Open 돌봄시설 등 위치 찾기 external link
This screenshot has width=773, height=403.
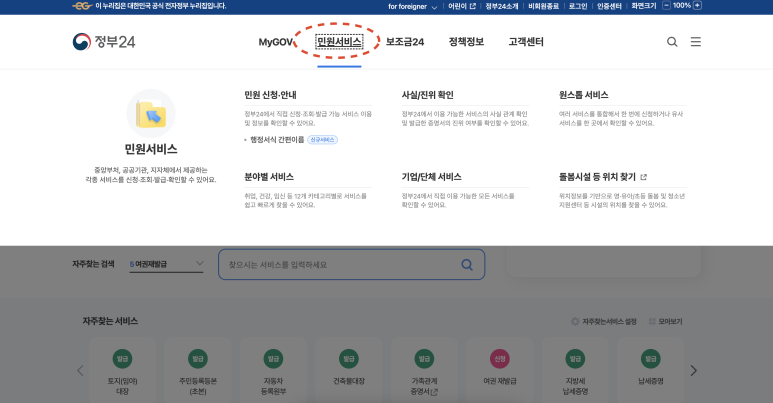602,177
